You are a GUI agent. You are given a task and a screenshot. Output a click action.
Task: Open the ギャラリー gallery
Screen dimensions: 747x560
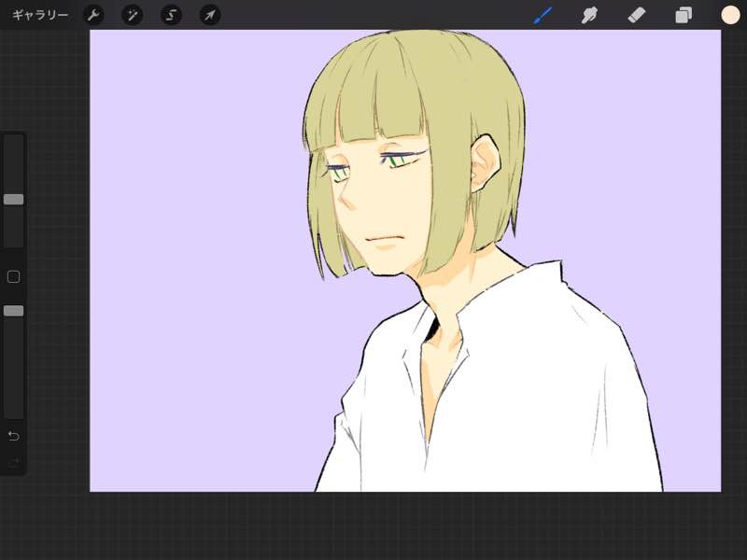pos(40,15)
